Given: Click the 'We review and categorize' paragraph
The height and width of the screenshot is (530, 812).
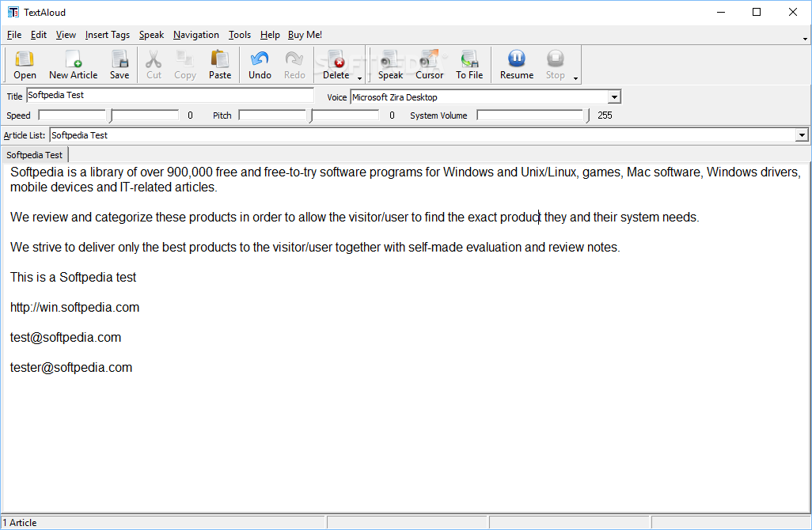Looking at the screenshot, I should (355, 218).
